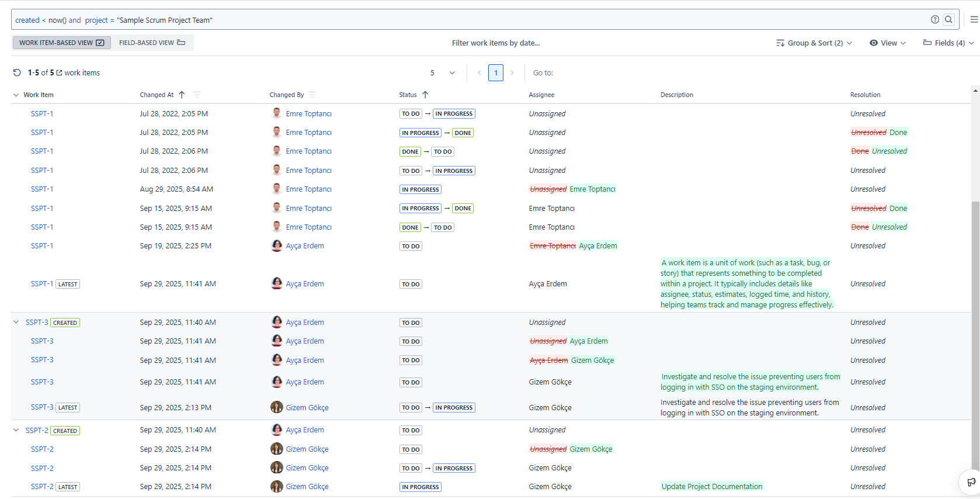Click the Status sort arrow

pyautogui.click(x=425, y=95)
